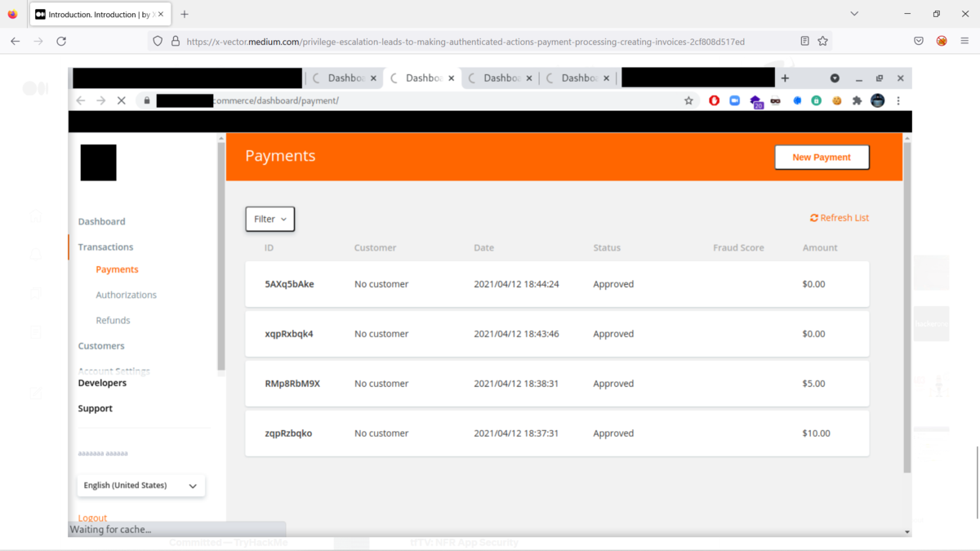The height and width of the screenshot is (551, 980).
Task: Click date 2021/04/12 18:44:24
Action: point(516,284)
